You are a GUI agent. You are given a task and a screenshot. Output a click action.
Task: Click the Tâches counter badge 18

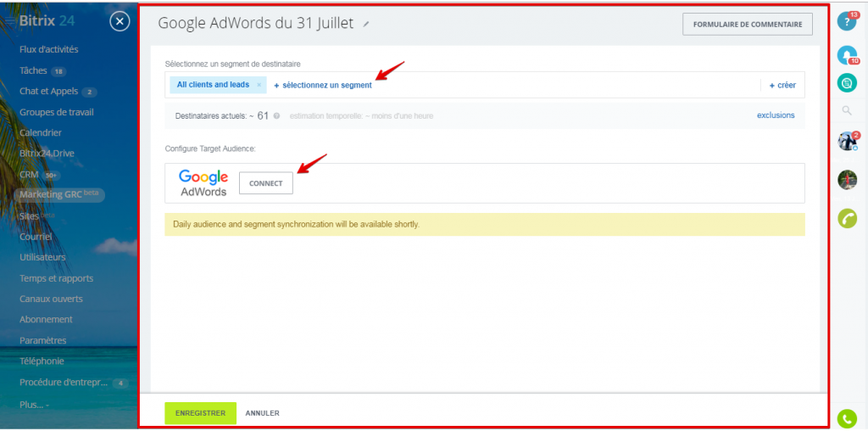point(58,71)
